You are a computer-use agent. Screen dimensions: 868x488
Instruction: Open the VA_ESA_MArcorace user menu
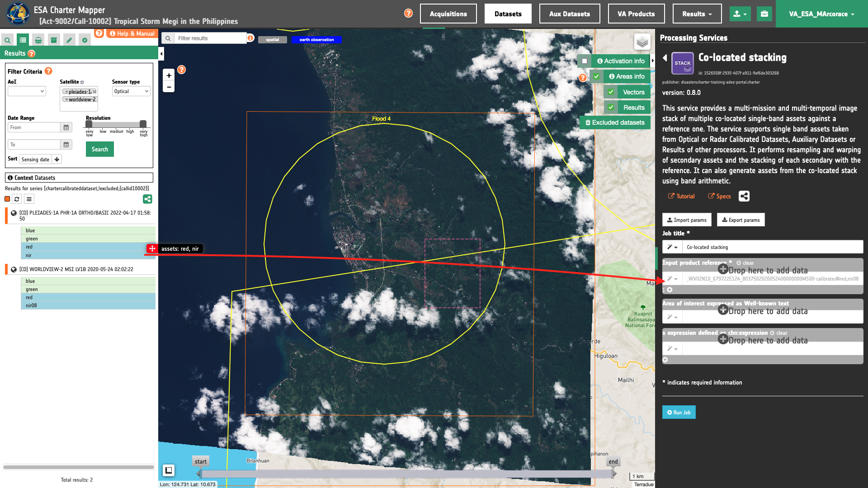(x=821, y=14)
